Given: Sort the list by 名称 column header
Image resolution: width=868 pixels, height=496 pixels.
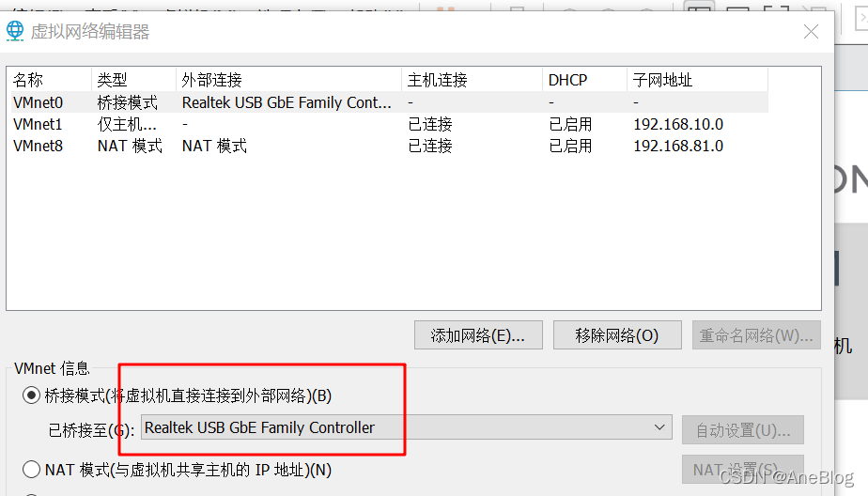Looking at the screenshot, I should click(x=51, y=80).
